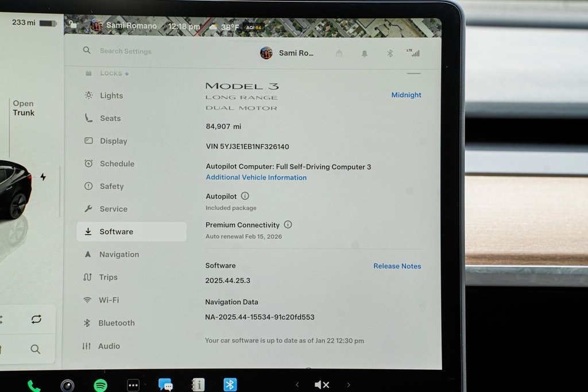Tap the blue Bluetooth app icon
The height and width of the screenshot is (392, 588).
pyautogui.click(x=230, y=385)
